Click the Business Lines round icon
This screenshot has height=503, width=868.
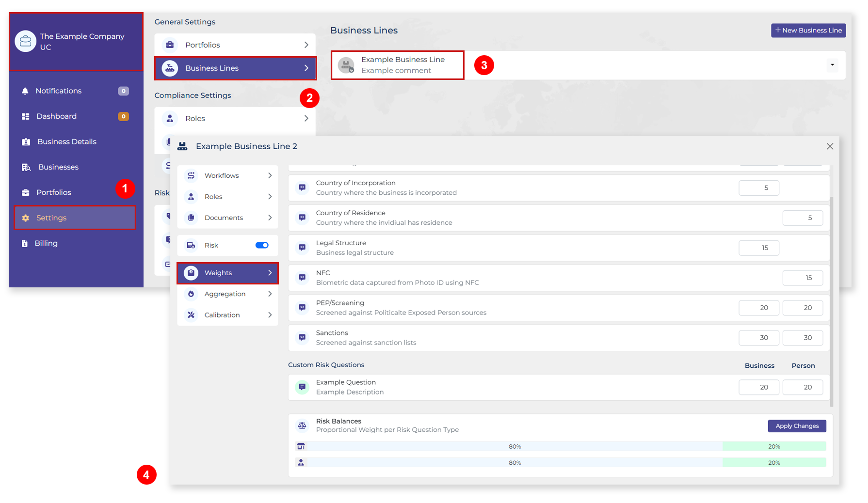click(170, 68)
